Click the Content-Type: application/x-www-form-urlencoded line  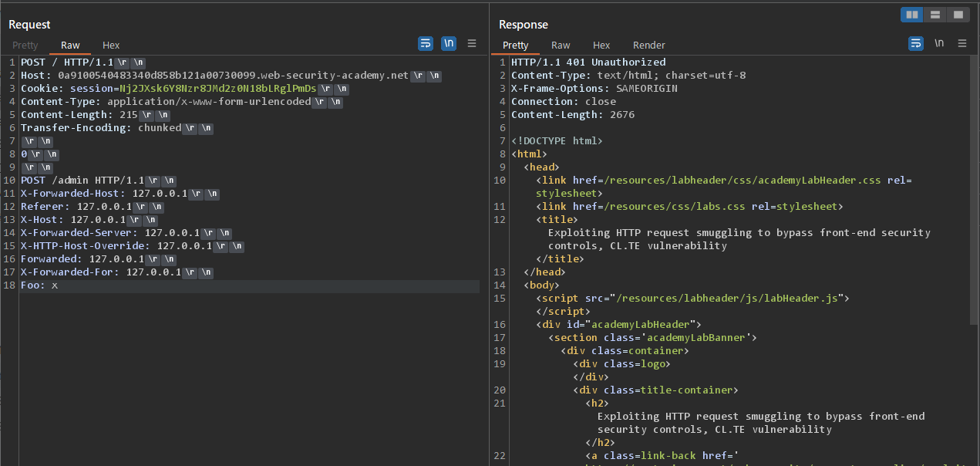[181, 102]
